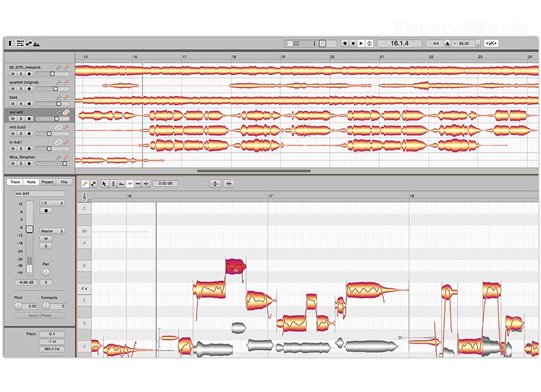Click the track area horizontal scrollbar
541x392 pixels.
click(x=254, y=171)
